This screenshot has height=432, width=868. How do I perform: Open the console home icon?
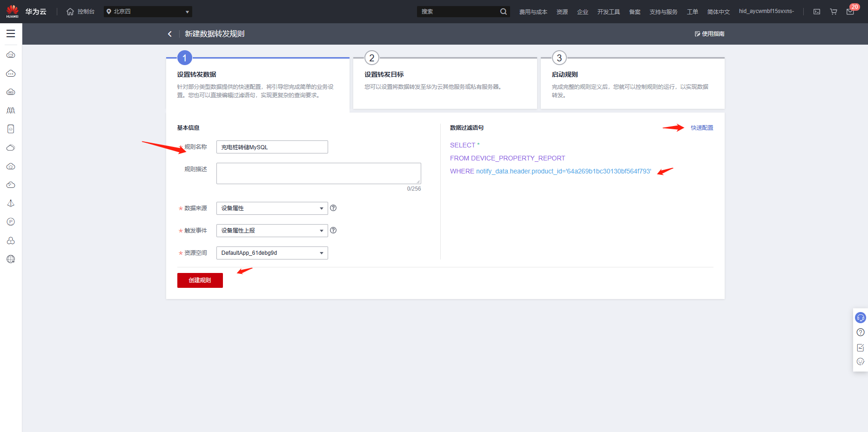coord(70,12)
